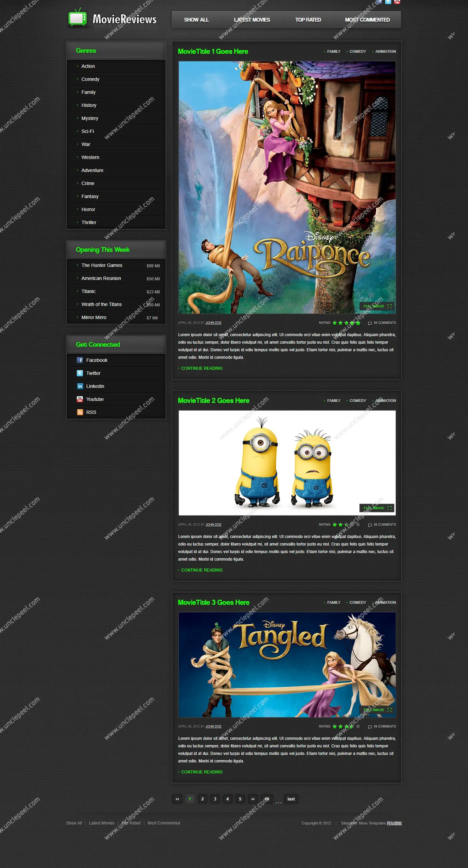Open Latest Movies nav tab
The width and height of the screenshot is (468, 868).
(252, 20)
